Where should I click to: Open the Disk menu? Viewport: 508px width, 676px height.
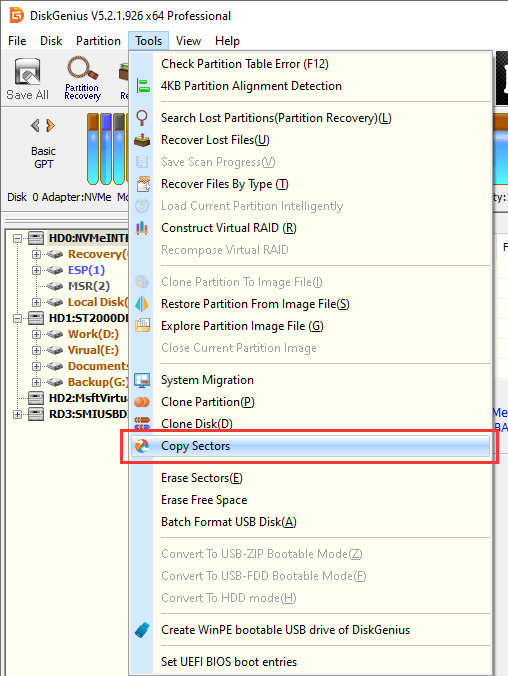[51, 41]
